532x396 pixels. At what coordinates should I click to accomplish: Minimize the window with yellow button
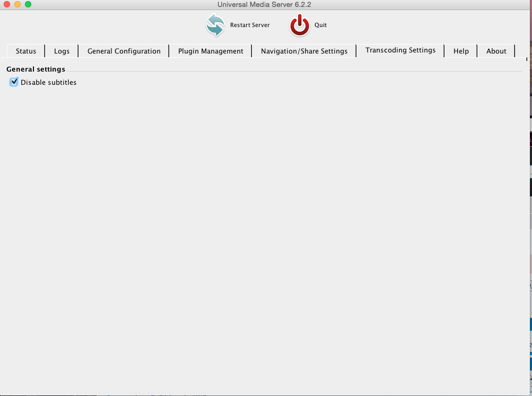click(x=18, y=4)
